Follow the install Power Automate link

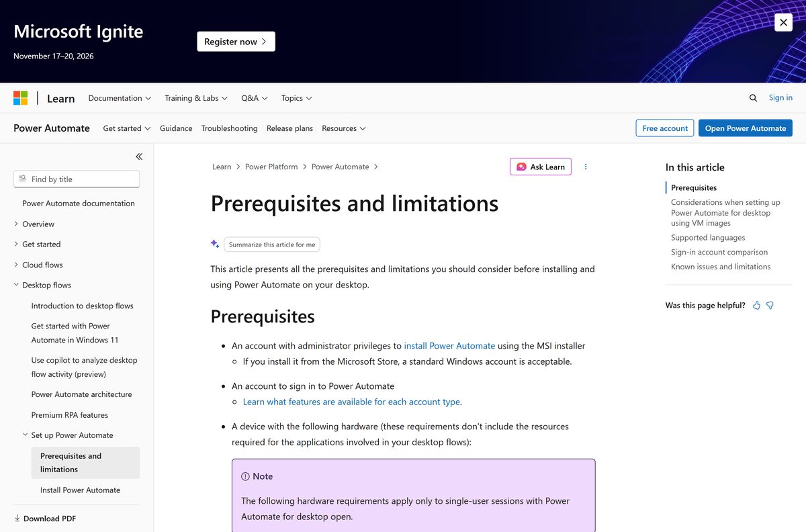pos(449,346)
